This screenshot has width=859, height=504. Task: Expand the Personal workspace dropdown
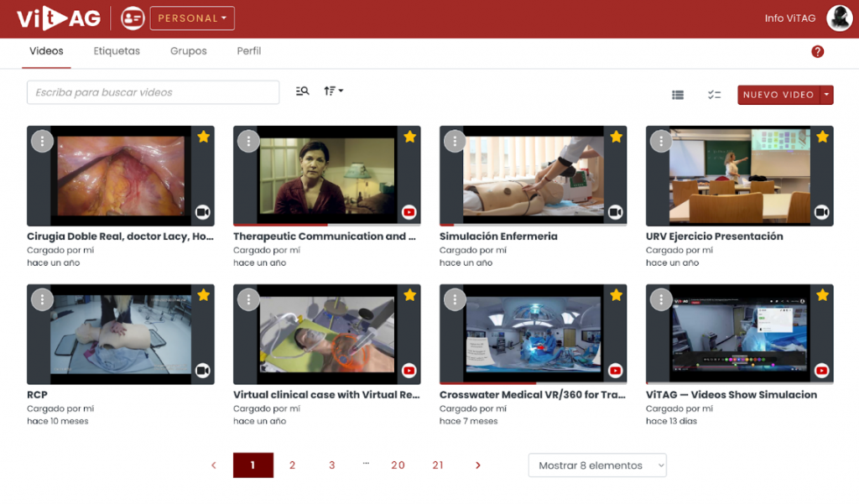click(192, 18)
